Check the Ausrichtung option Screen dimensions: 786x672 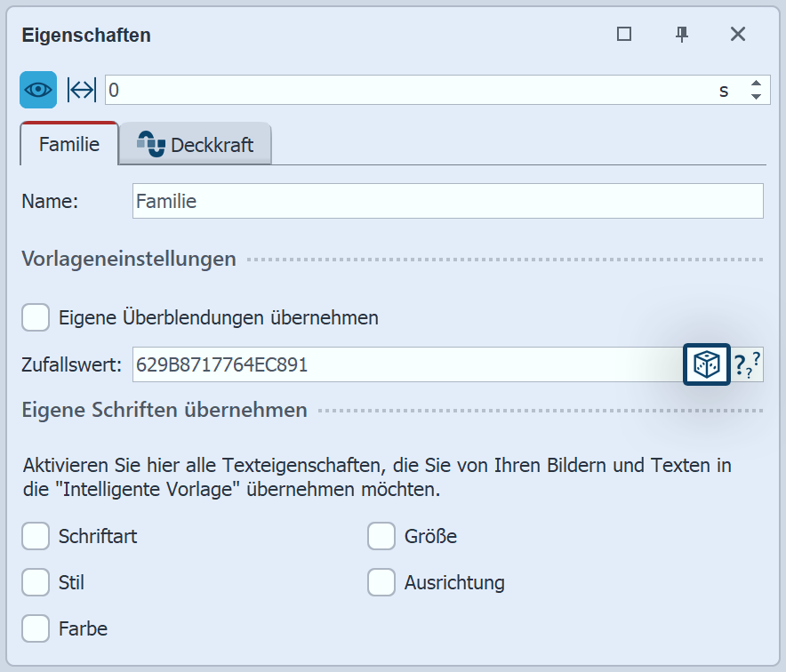[381, 582]
